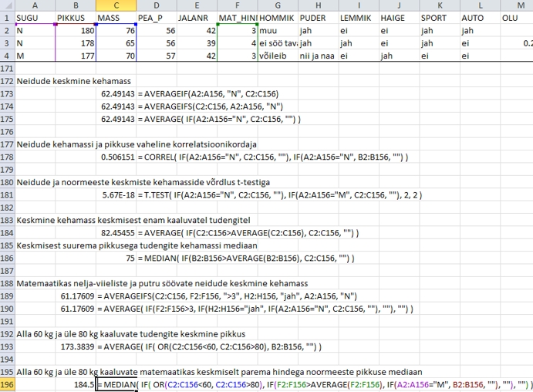The height and width of the screenshot is (392, 533).
Task: Select highlighted column C header
Action: tap(116, 5)
